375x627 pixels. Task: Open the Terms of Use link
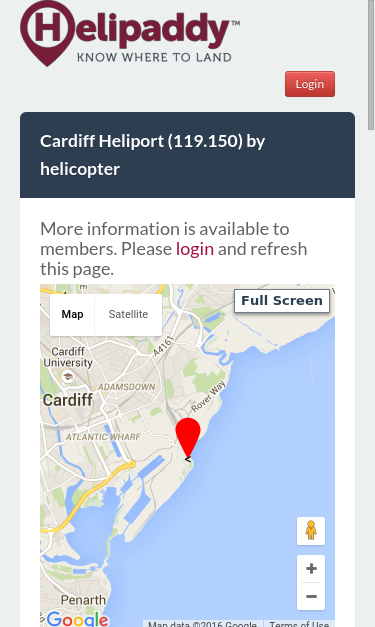[x=299, y=624]
